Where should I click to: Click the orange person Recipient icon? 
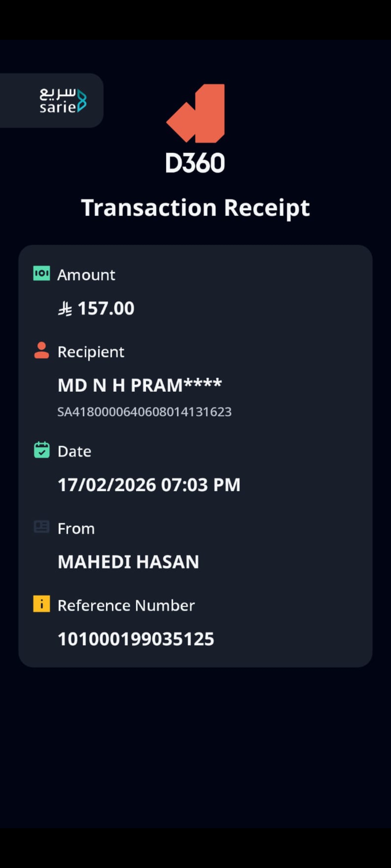click(42, 350)
